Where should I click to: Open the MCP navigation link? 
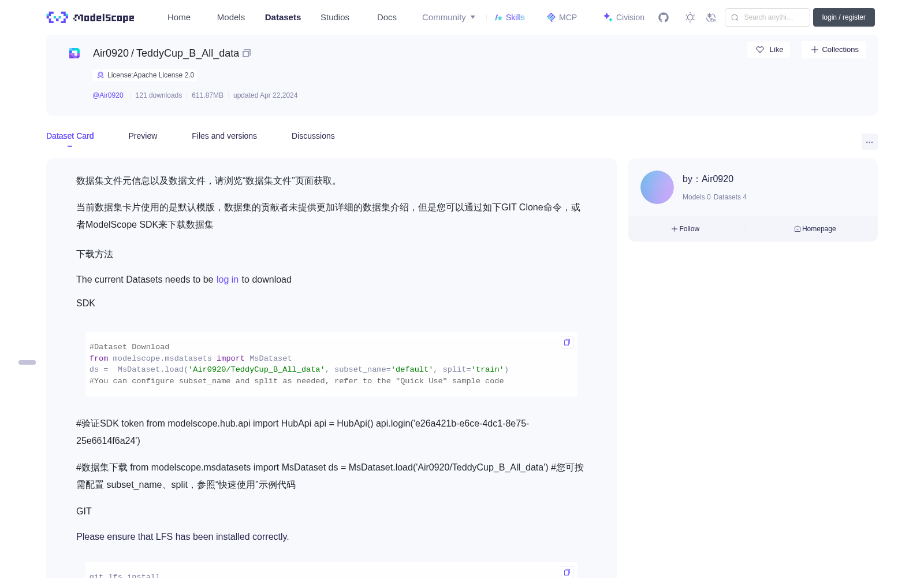pos(562,17)
